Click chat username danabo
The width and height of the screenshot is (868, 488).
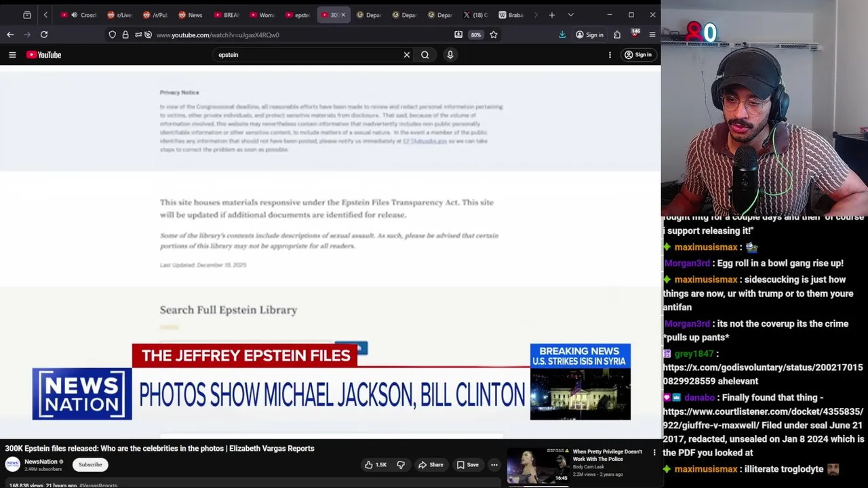click(699, 398)
